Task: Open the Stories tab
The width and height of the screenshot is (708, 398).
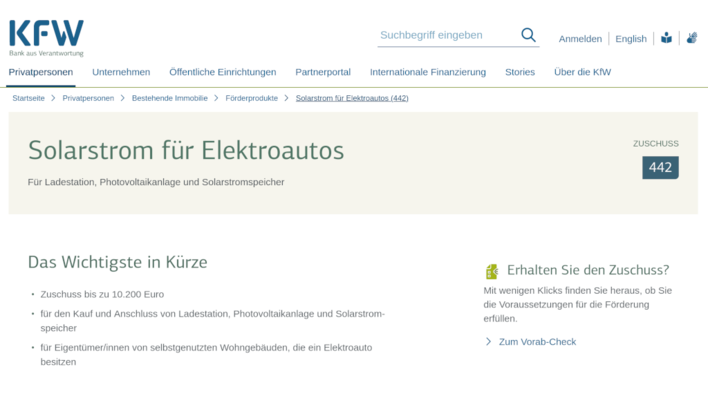Action: (x=520, y=72)
